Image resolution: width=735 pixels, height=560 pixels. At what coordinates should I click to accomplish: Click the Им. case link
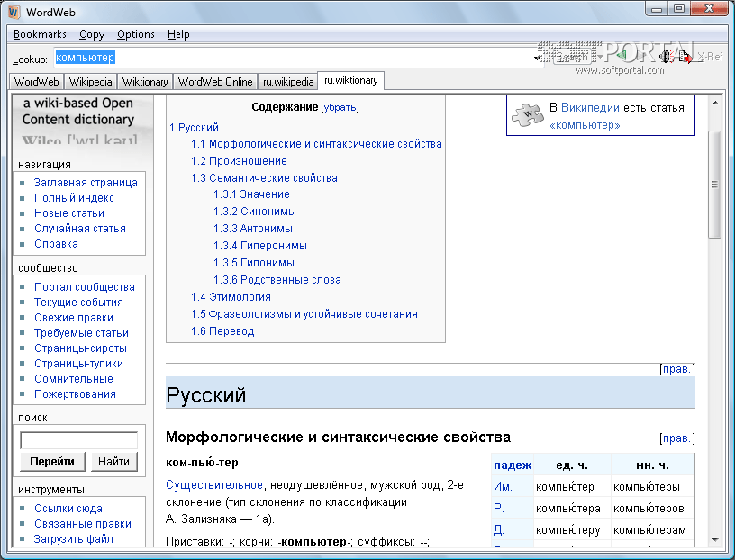click(x=503, y=487)
